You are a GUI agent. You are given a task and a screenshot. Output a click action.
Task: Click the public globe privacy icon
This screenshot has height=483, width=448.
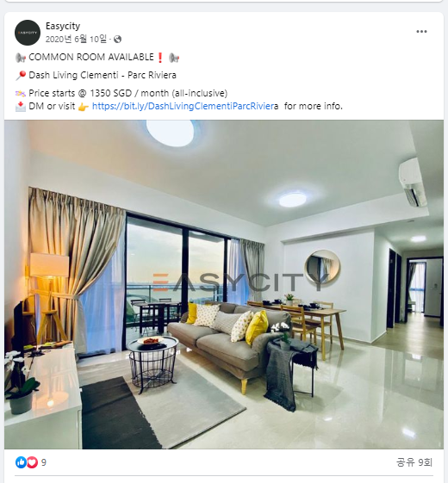[117, 39]
